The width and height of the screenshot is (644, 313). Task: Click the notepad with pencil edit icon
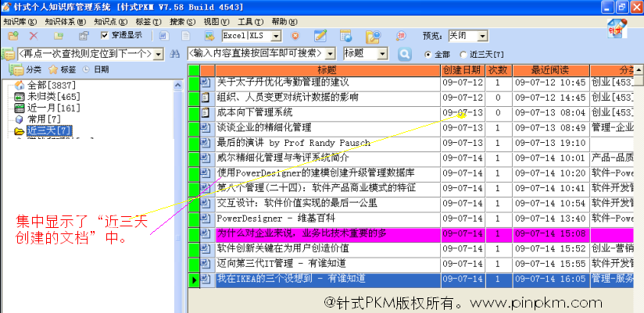[x=320, y=36]
